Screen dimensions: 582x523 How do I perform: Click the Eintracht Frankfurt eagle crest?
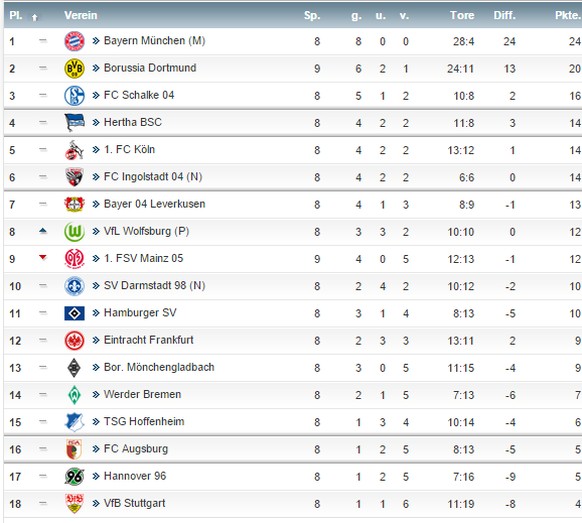(74, 340)
